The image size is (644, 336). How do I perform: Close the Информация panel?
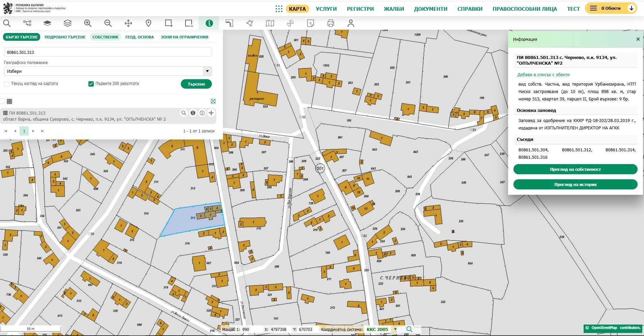(x=638, y=39)
